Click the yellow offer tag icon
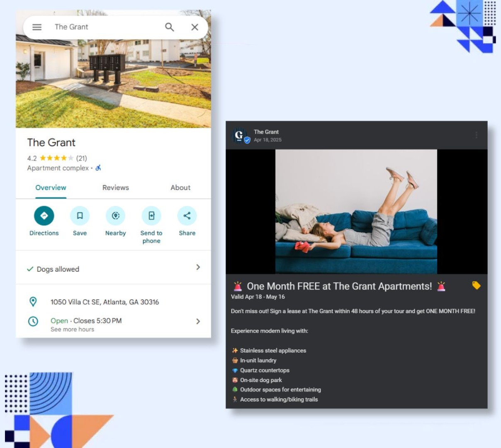 click(x=476, y=285)
